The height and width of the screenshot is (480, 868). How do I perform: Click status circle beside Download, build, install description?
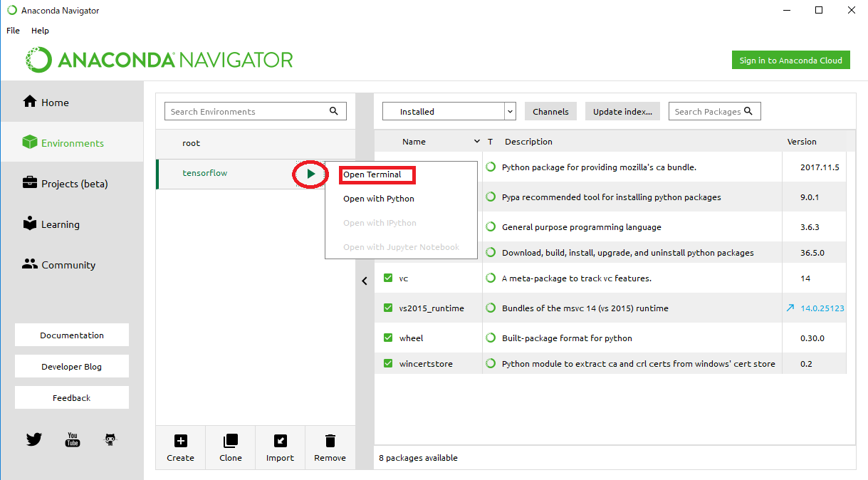pyautogui.click(x=491, y=253)
